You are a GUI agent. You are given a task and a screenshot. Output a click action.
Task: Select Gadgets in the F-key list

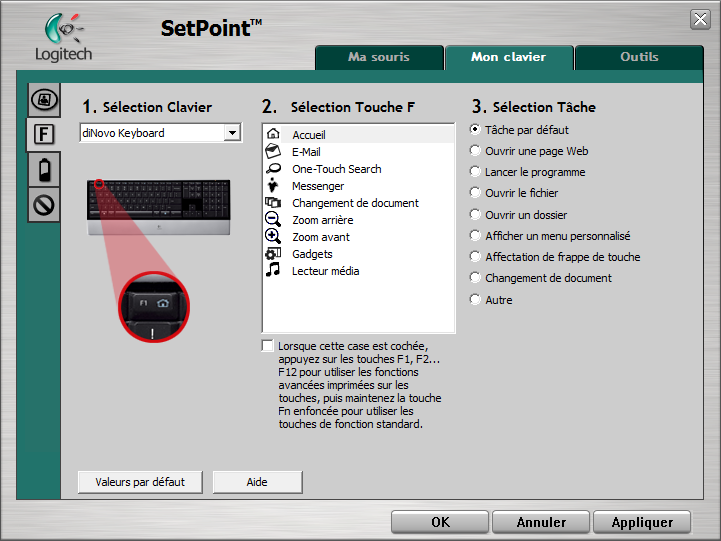(358, 254)
